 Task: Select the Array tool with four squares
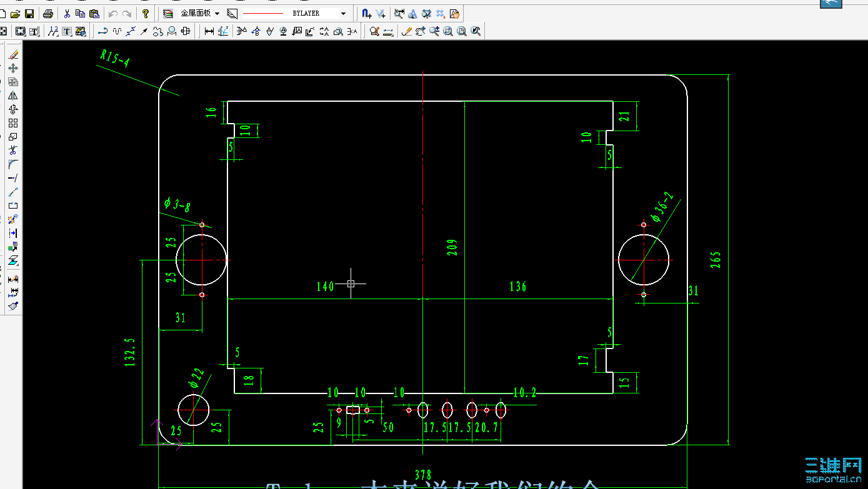[13, 123]
